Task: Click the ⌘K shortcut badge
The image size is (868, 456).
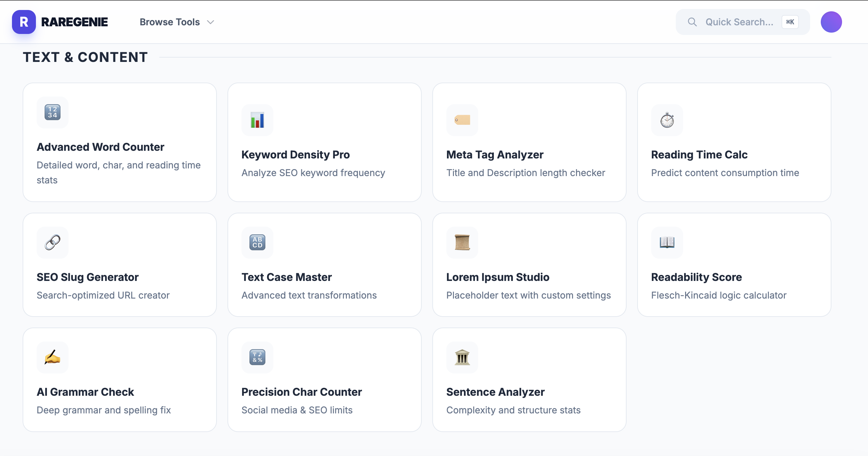Action: click(790, 22)
